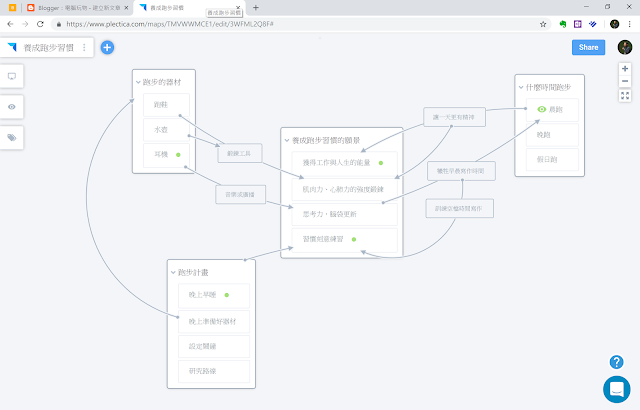Collapse the 跑步的器材 card group
The height and width of the screenshot is (410, 640).
pos(138,82)
